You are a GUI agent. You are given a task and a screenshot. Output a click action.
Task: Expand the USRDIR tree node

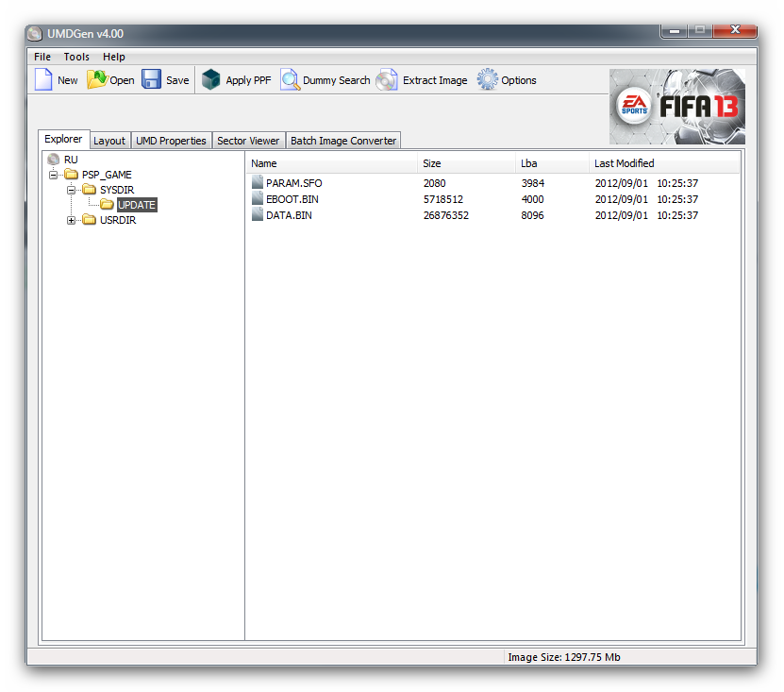tap(71, 220)
